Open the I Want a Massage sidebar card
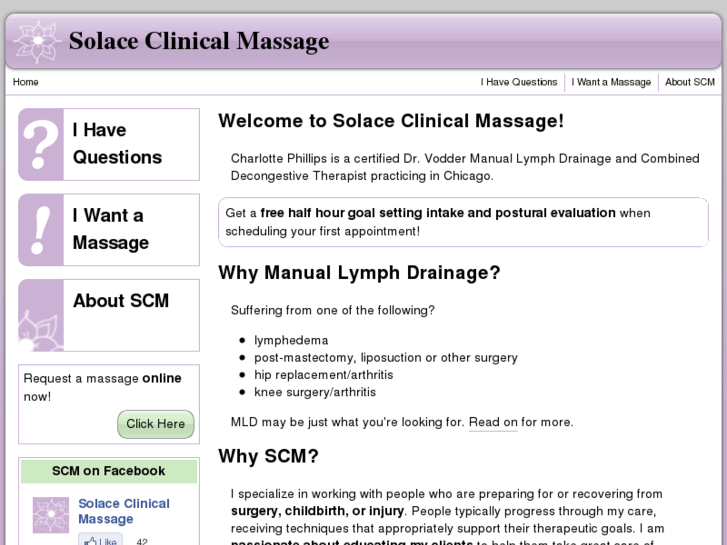The width and height of the screenshot is (727, 545). coord(109,230)
